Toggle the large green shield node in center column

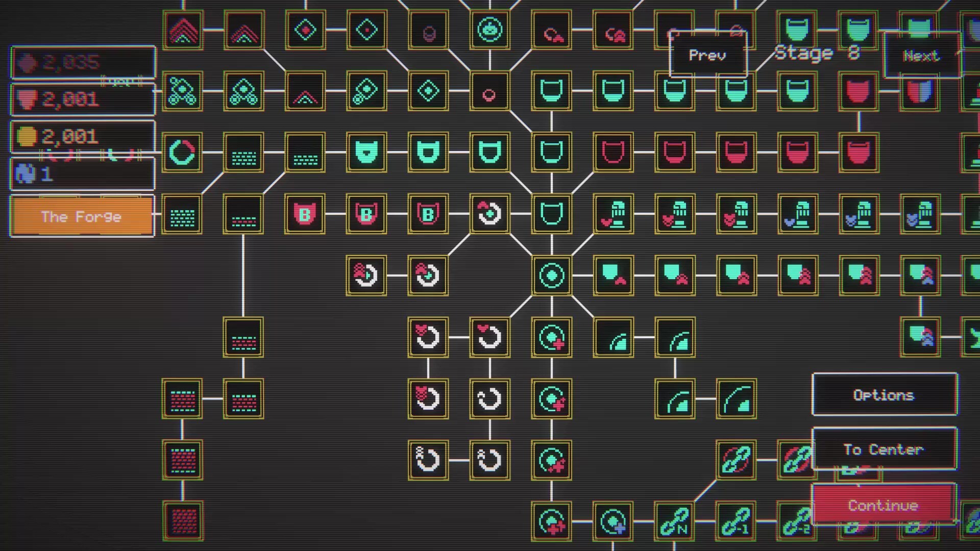[x=552, y=214]
